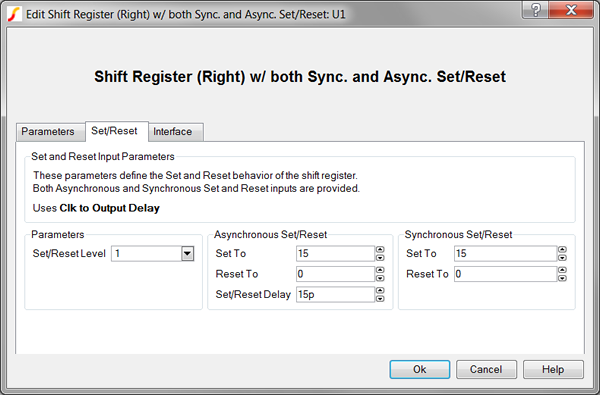Viewport: 600px width, 395px height.
Task: Decrease the Asynchronous Reset To value
Action: coord(380,278)
